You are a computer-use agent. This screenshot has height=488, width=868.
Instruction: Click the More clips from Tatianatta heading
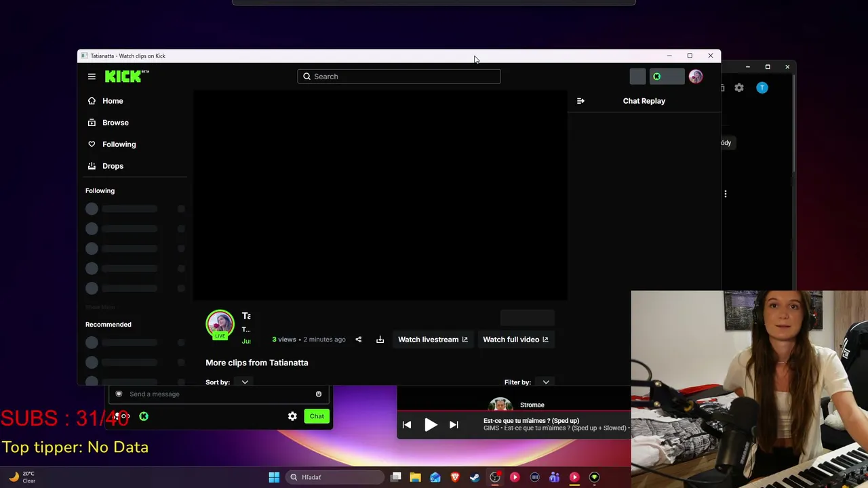click(257, 363)
